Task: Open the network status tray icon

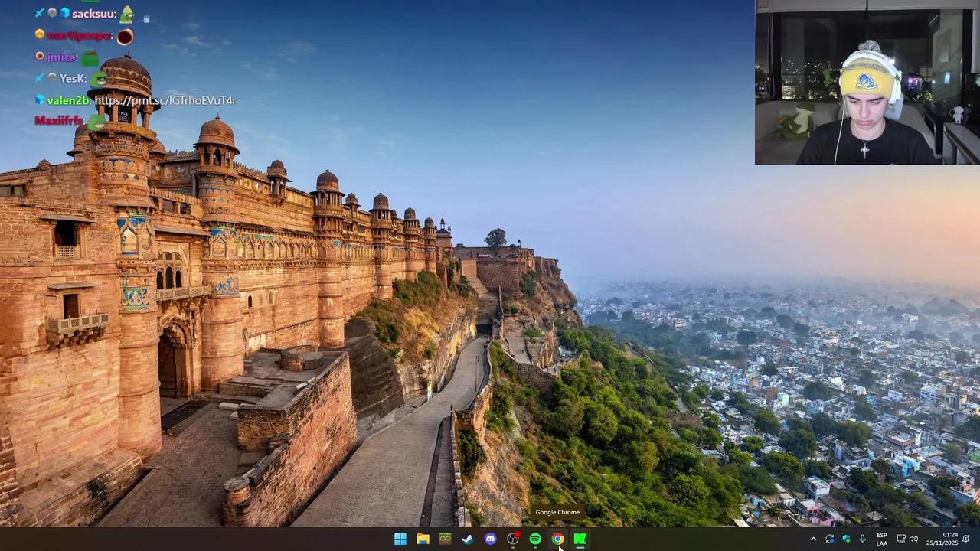Action: click(901, 539)
